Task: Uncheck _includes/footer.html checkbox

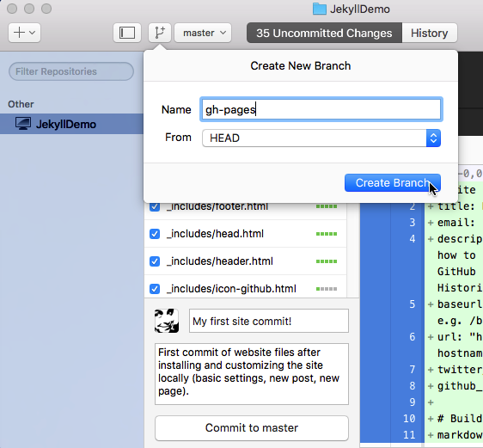Action: tap(155, 206)
